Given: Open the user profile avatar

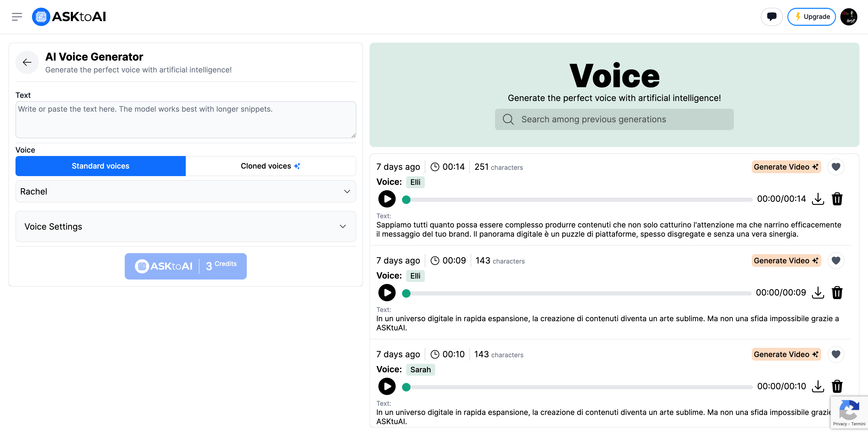Looking at the screenshot, I should tap(848, 16).
